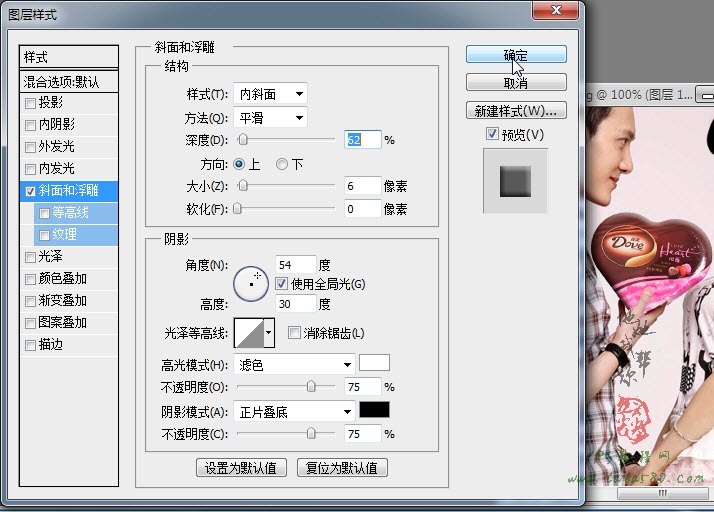
Task: Enable the 纹理 texture checkbox
Action: pyautogui.click(x=44, y=236)
